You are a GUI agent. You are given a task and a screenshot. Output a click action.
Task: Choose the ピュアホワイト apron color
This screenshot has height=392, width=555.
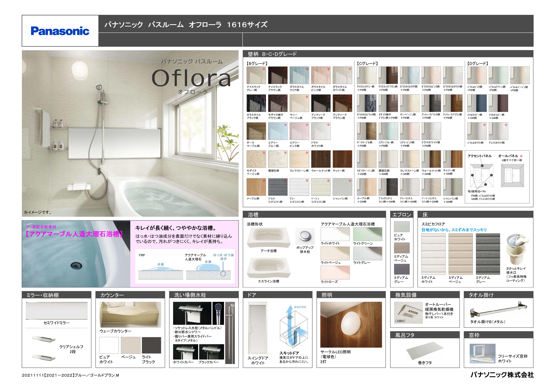pos(402,227)
